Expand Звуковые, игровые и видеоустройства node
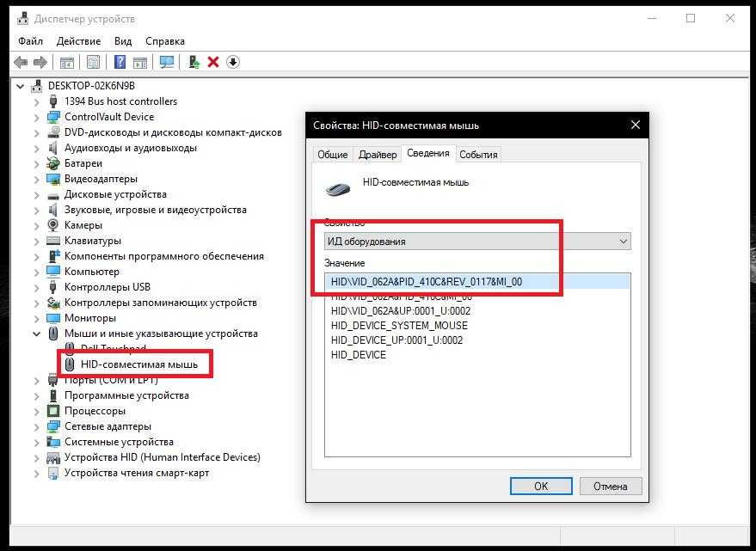This screenshot has height=551, width=756. (x=37, y=211)
